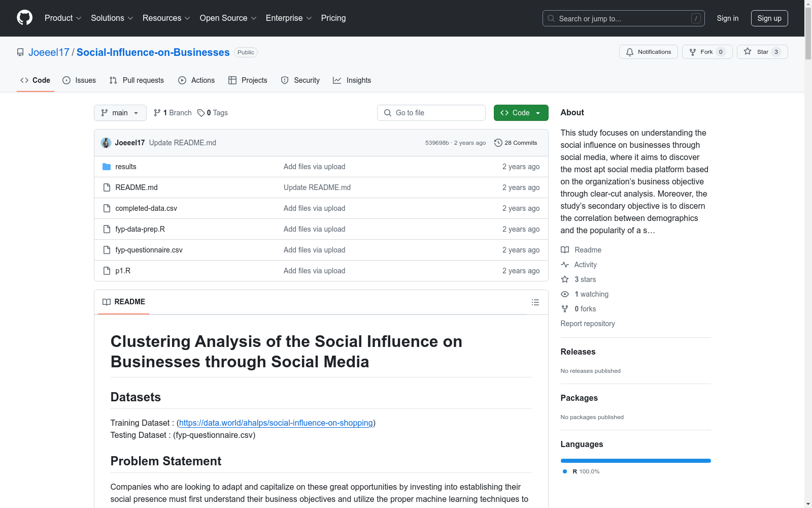Open the Pricing link
Viewport: 812px width, 508px height.
333,18
